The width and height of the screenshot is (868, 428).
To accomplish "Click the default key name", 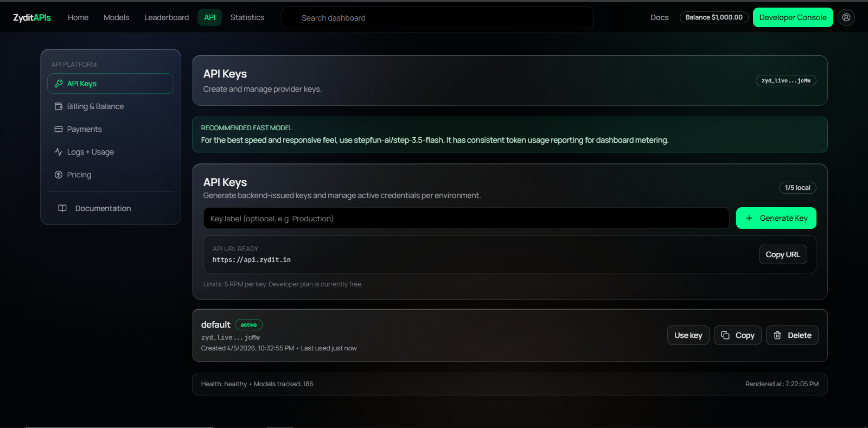I will point(216,324).
